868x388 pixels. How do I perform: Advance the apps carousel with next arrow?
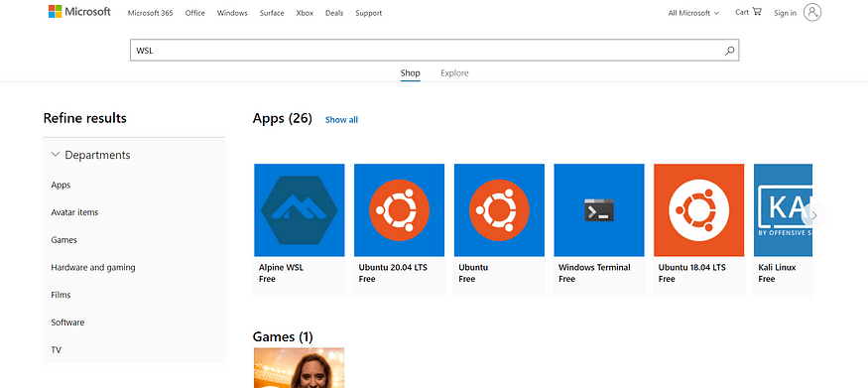(x=813, y=215)
